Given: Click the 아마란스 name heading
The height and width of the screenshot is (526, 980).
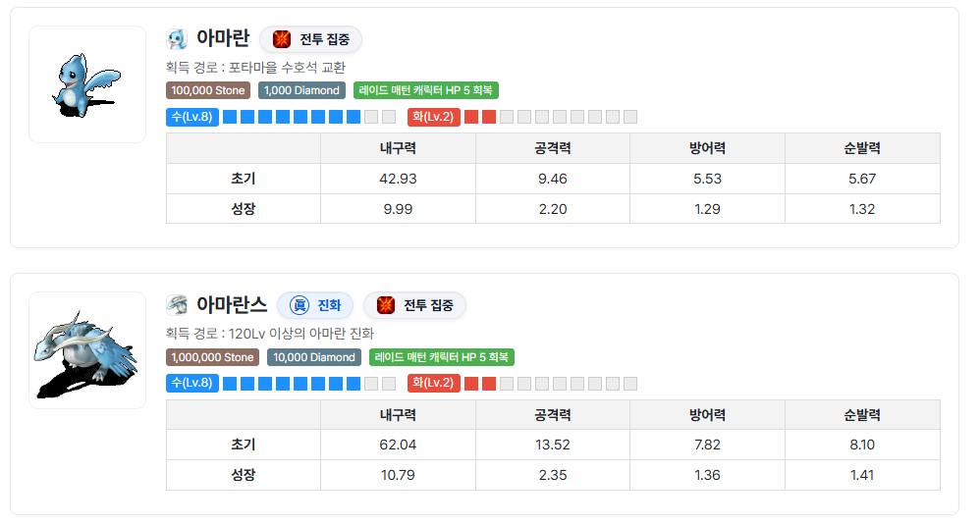Looking at the screenshot, I should (x=232, y=304).
